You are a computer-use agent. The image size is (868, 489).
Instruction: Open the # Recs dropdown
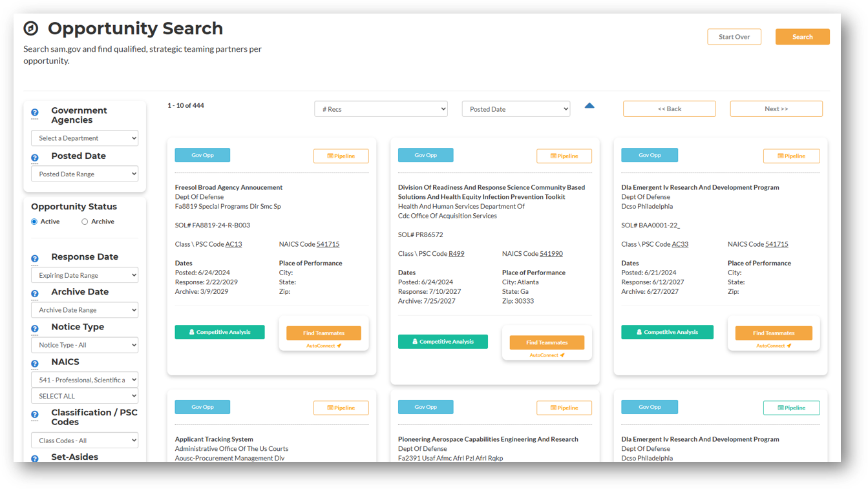tap(381, 109)
